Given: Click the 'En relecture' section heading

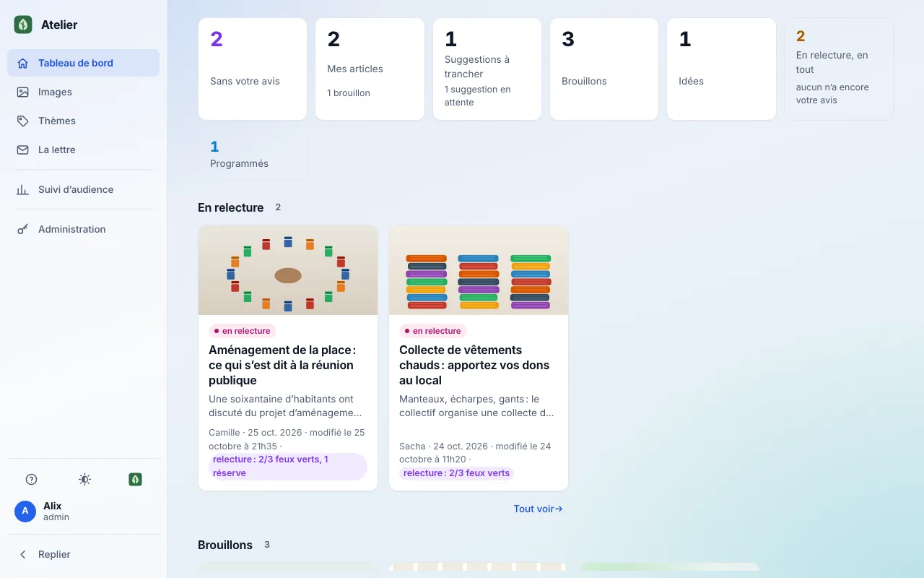Looking at the screenshot, I should tap(230, 207).
